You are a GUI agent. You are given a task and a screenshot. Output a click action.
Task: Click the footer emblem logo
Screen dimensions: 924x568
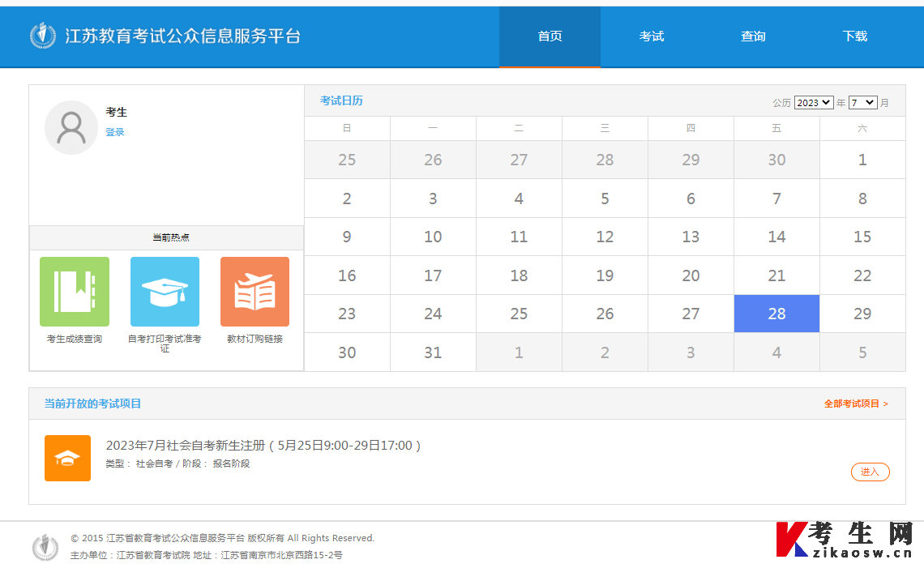[45, 547]
